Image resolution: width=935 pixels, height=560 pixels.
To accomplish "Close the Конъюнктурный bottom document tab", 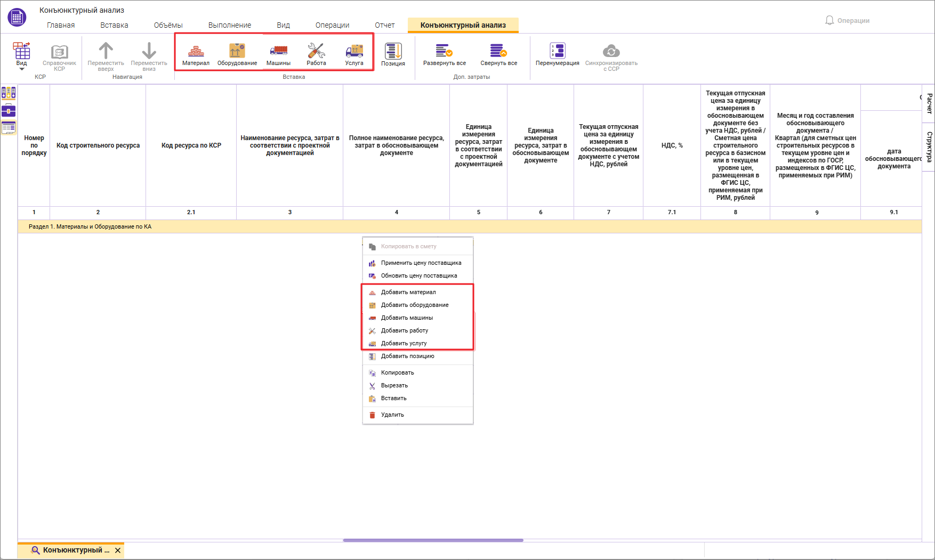I will [118, 550].
